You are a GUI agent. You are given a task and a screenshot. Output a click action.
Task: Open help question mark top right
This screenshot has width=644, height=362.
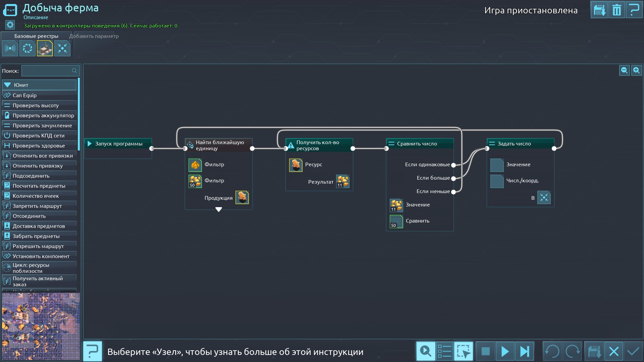[x=634, y=10]
